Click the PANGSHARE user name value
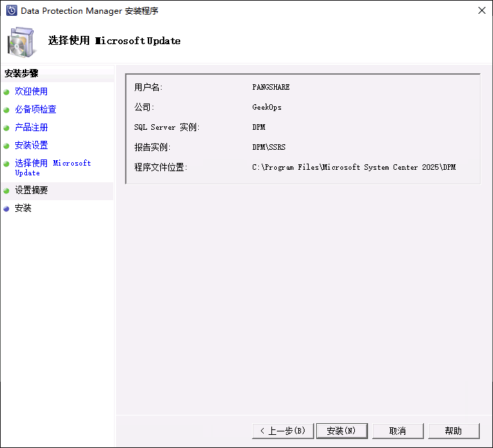493x448 pixels. tap(271, 87)
